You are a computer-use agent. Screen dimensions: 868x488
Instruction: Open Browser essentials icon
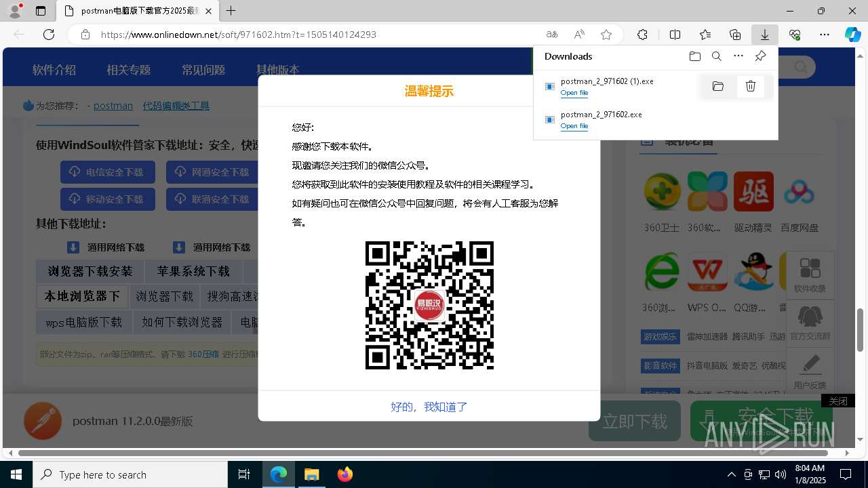pos(795,35)
